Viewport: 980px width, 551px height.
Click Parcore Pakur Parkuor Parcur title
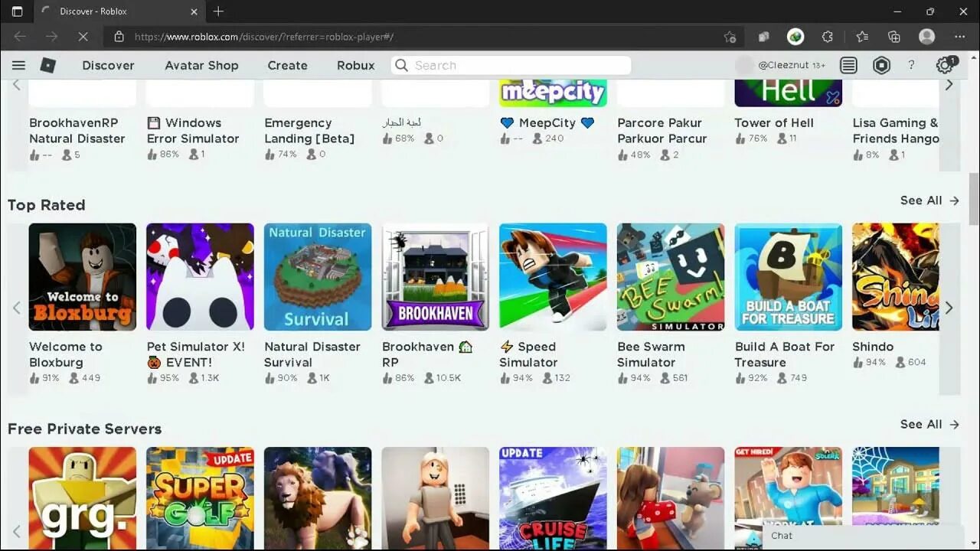pos(662,131)
